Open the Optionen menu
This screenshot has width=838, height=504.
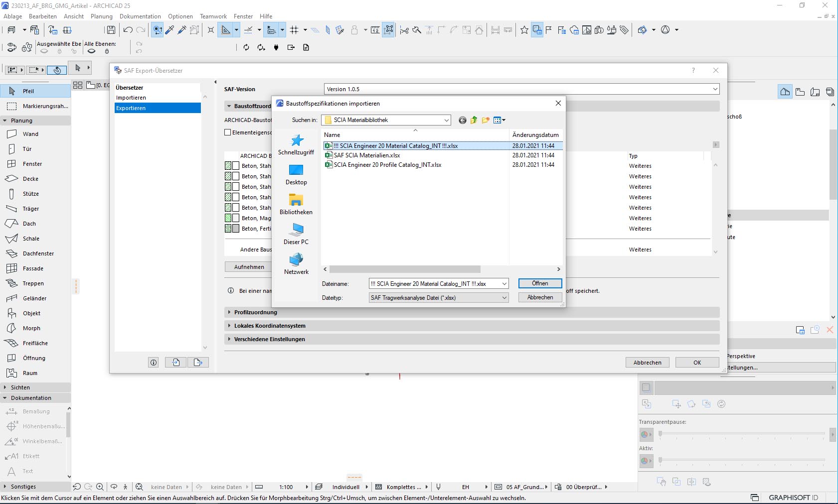coord(180,16)
